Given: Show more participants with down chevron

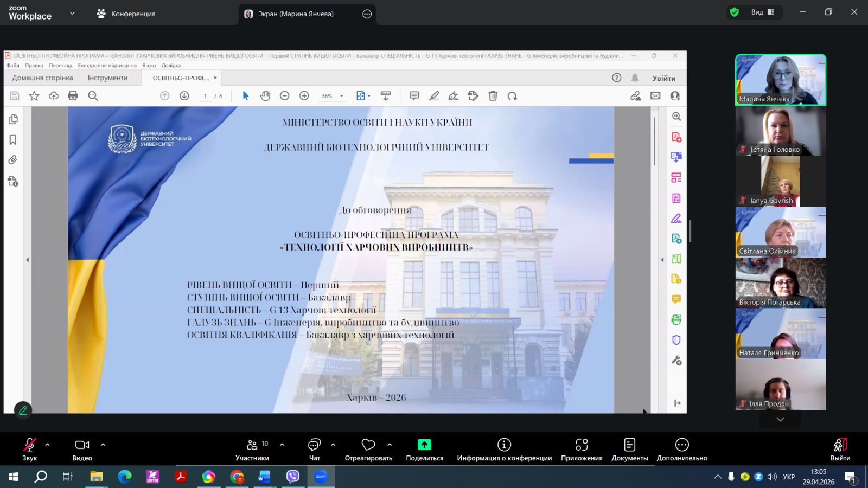Looking at the screenshot, I should tap(780, 419).
